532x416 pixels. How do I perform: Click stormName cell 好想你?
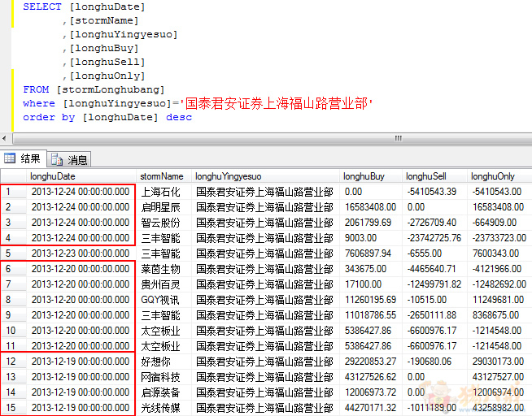[155, 362]
